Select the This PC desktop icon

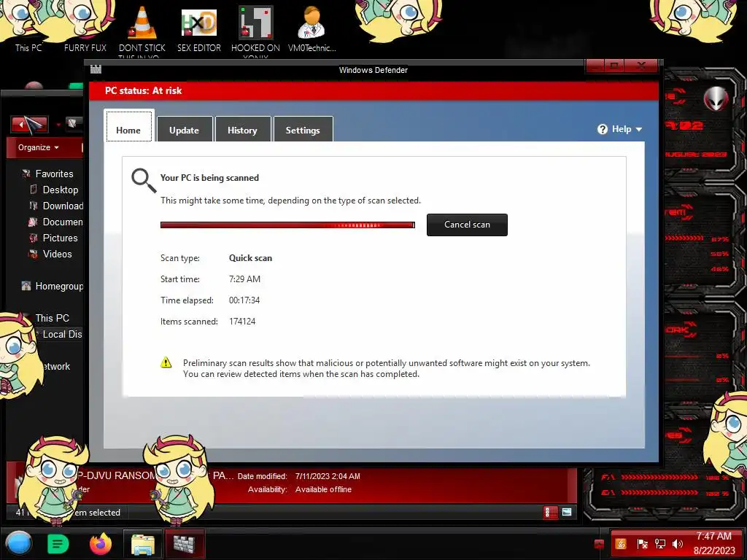click(x=28, y=47)
